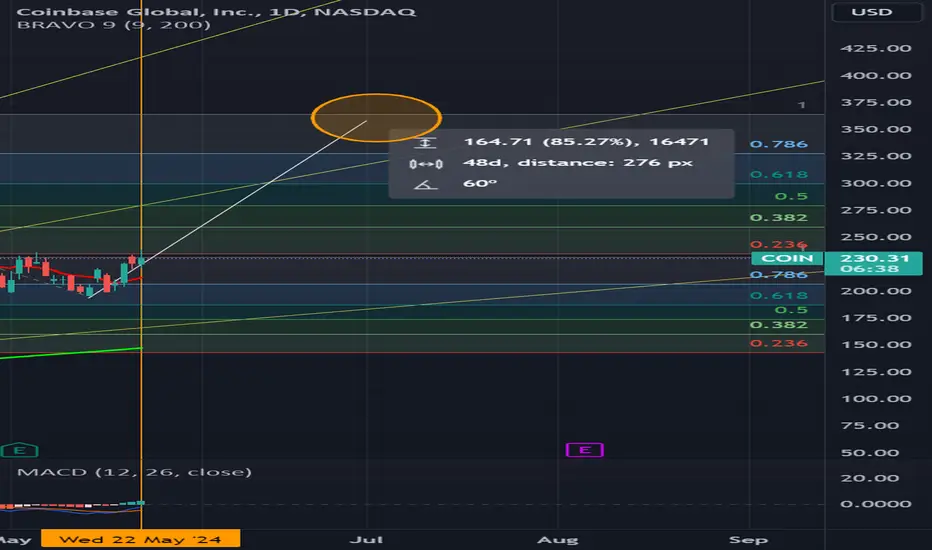Click the 0.618 Fib label near 300.00
932x550 pixels.
(x=779, y=174)
